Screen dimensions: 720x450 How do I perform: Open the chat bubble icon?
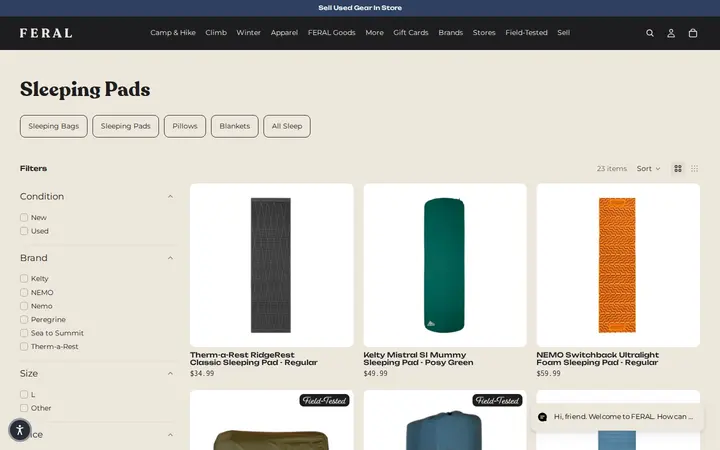point(542,417)
